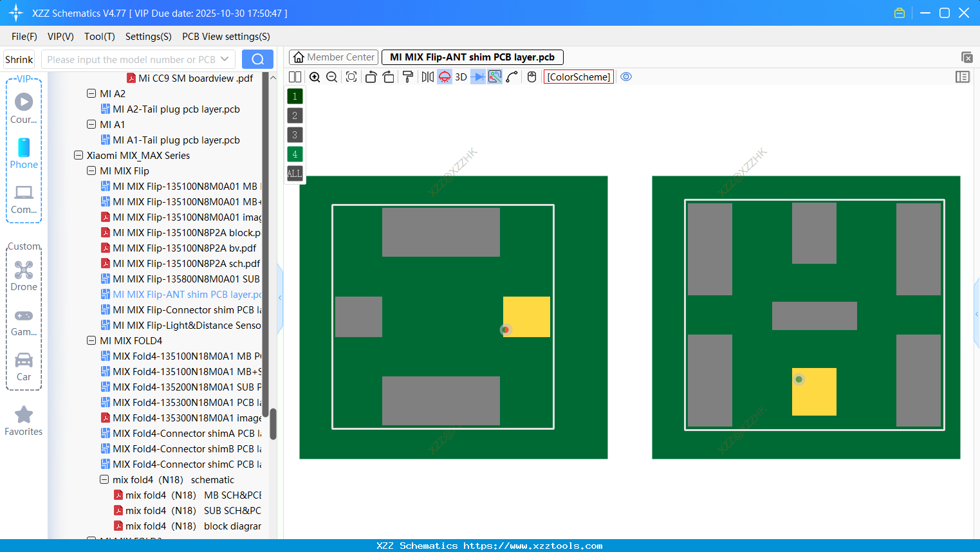Click the Shrink button

[19, 60]
